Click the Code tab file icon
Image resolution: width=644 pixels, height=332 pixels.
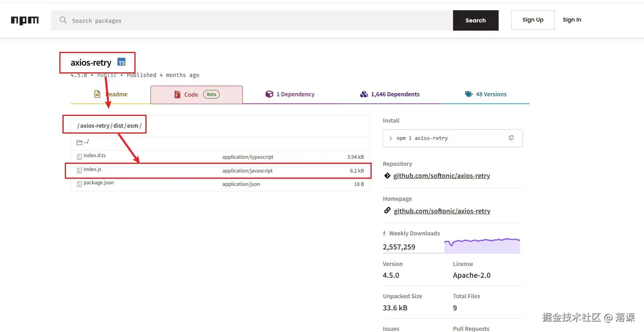(x=177, y=94)
